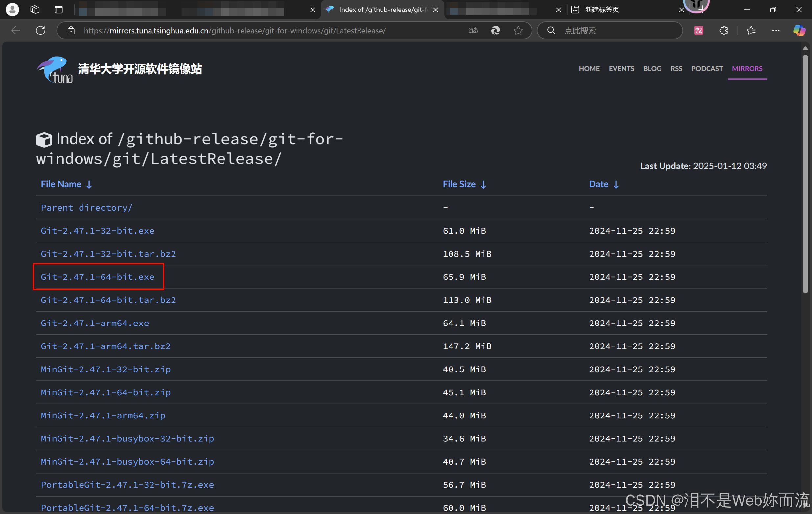Click the favorites list star icon
The height and width of the screenshot is (514, 812).
pos(751,30)
